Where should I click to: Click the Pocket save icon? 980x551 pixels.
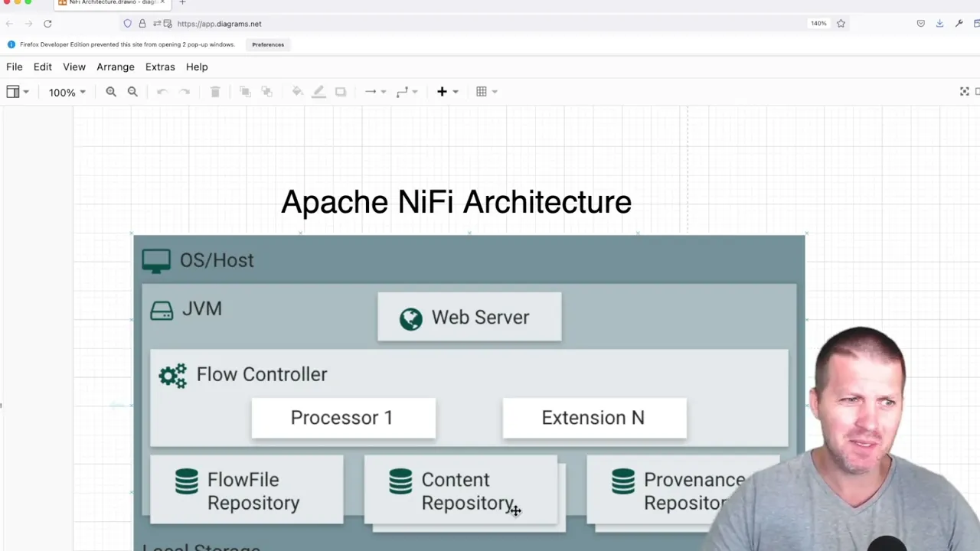[x=920, y=24]
